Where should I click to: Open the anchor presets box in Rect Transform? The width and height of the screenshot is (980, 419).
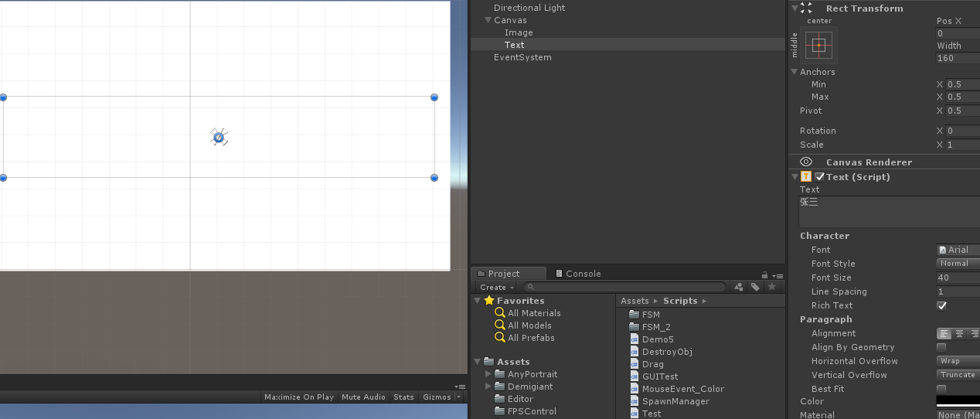click(x=818, y=45)
